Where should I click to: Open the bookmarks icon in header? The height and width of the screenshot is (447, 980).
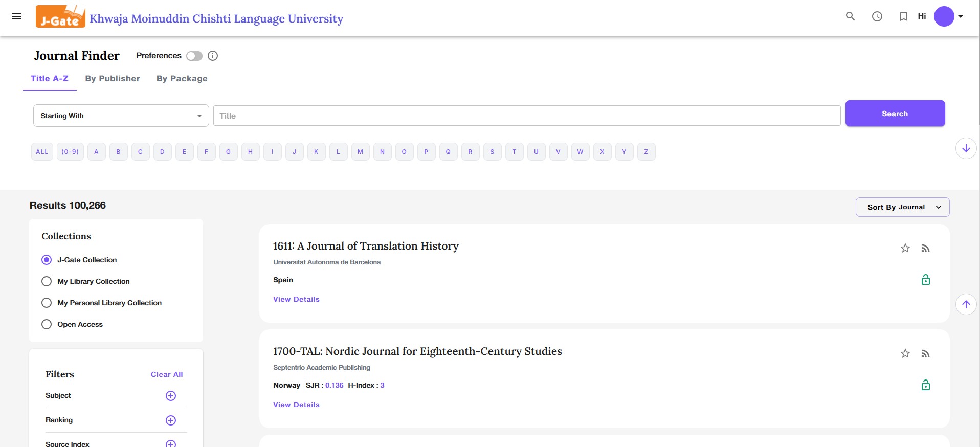[903, 16]
